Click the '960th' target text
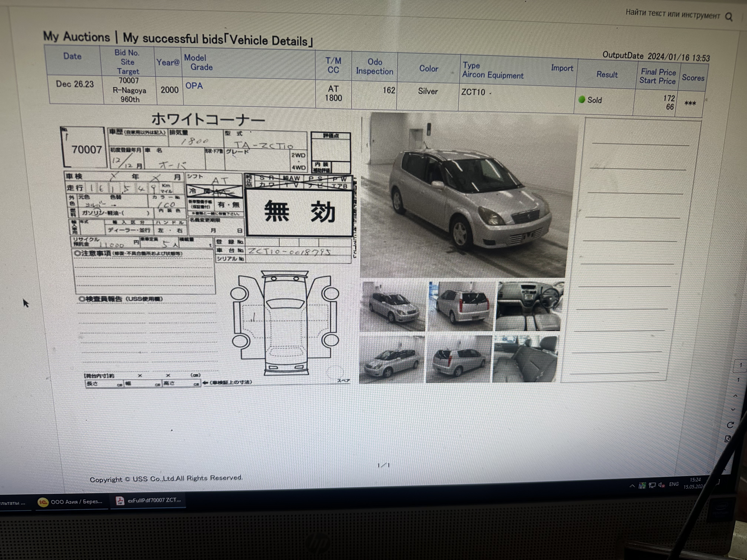The height and width of the screenshot is (560, 747). [130, 100]
